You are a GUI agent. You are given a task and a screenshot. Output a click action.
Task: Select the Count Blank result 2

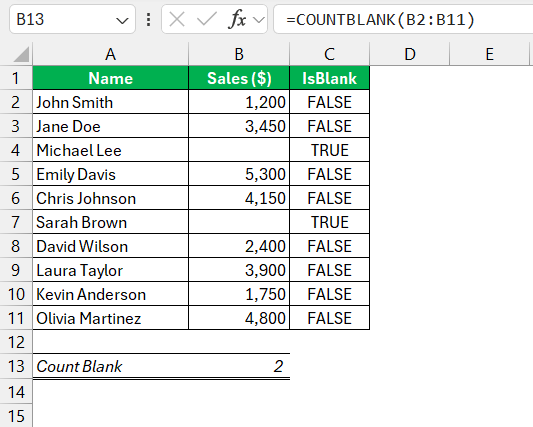[x=239, y=366]
